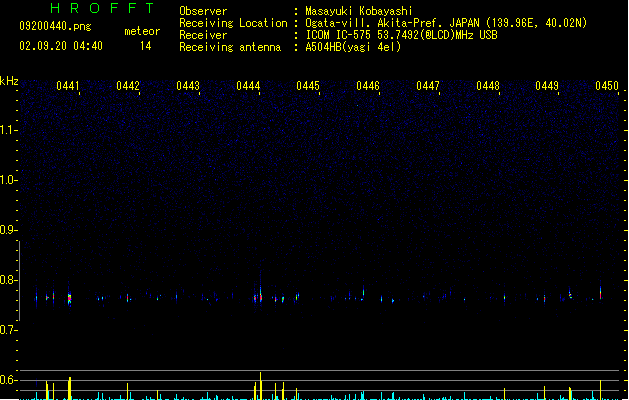Viewport: 629px width, 400px height.
Task: Click the strong meteor echo just after 0441
Action: click(69, 299)
